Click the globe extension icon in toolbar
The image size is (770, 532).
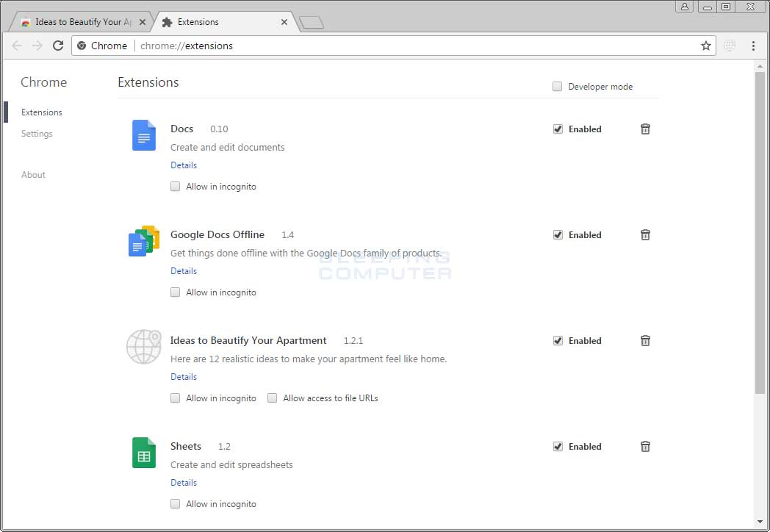click(729, 46)
